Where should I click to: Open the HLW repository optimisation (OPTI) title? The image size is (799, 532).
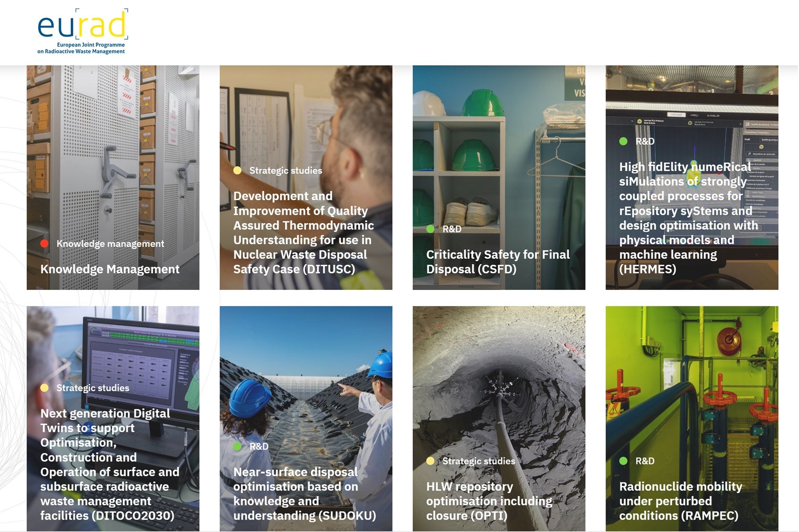click(489, 501)
